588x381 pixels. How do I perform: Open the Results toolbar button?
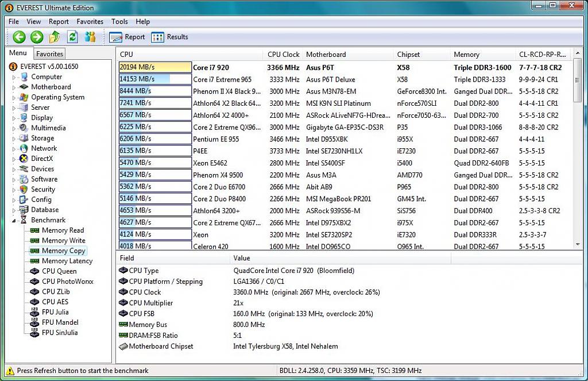pyautogui.click(x=169, y=37)
